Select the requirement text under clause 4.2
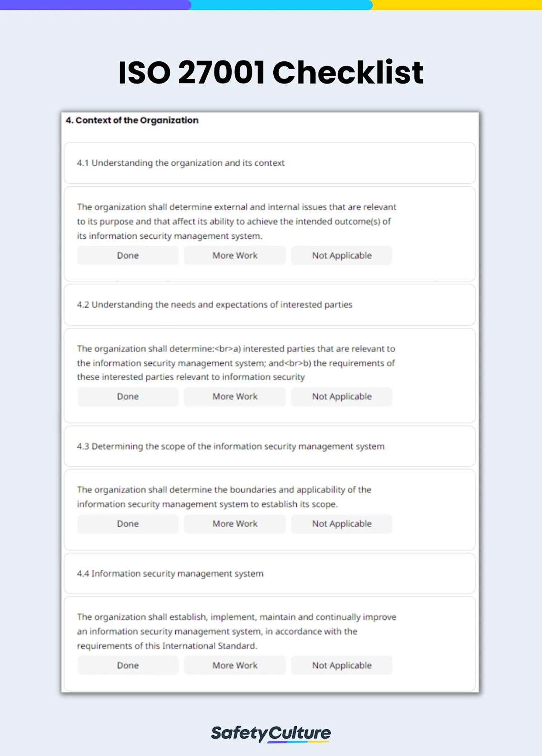Viewport: 542px width, 756px height. pos(236,363)
